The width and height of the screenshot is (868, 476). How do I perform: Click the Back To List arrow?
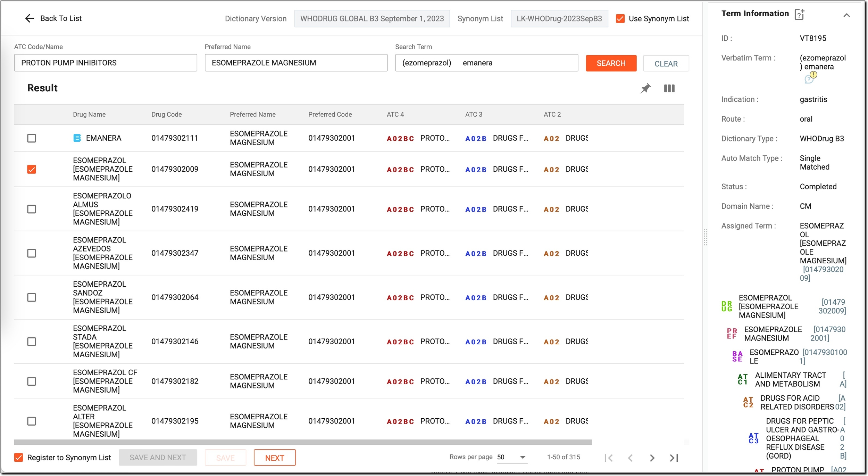click(x=30, y=18)
